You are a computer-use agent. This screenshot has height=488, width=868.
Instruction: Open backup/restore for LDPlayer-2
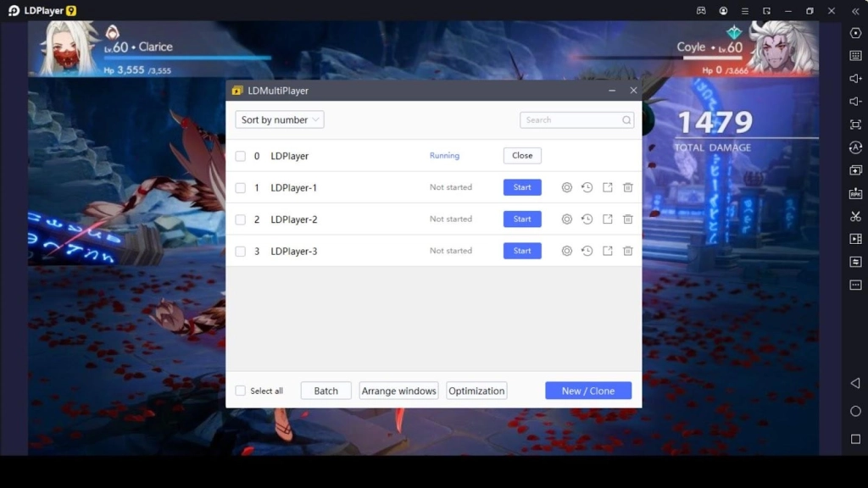click(587, 219)
